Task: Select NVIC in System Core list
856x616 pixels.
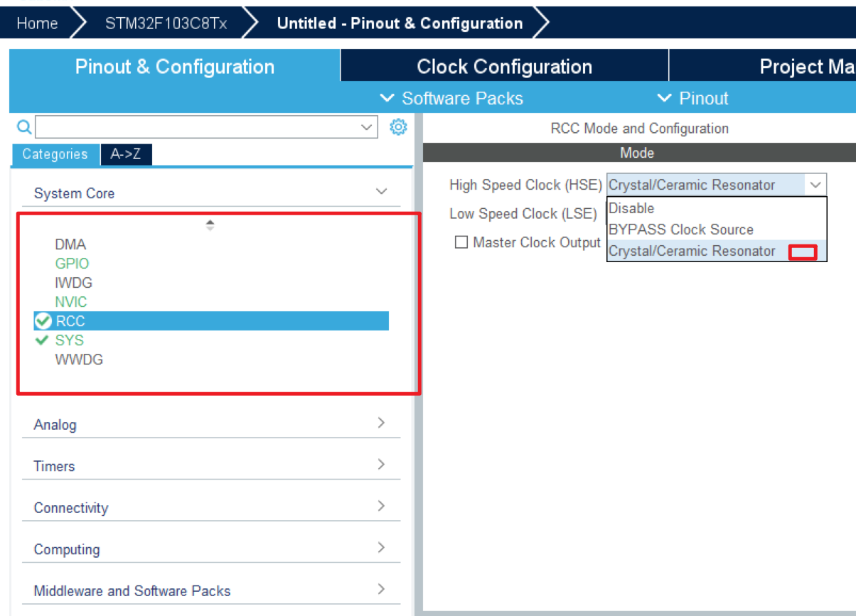Action: click(x=71, y=302)
